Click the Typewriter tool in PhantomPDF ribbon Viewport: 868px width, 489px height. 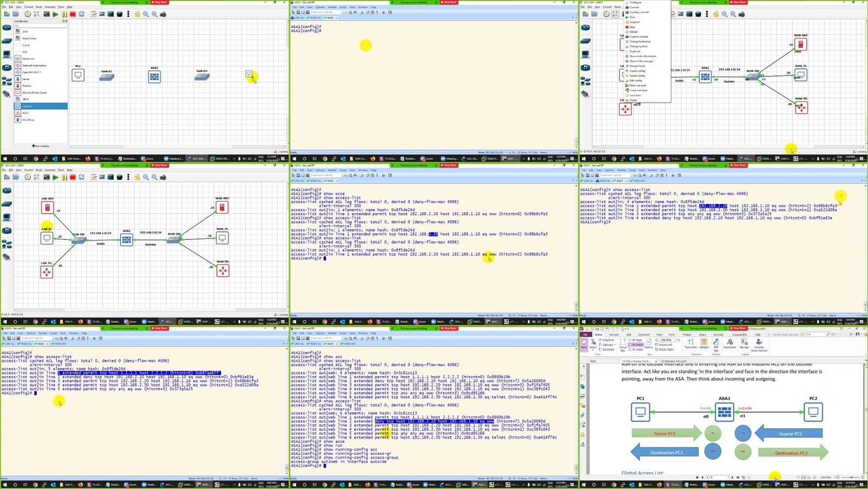point(690,344)
